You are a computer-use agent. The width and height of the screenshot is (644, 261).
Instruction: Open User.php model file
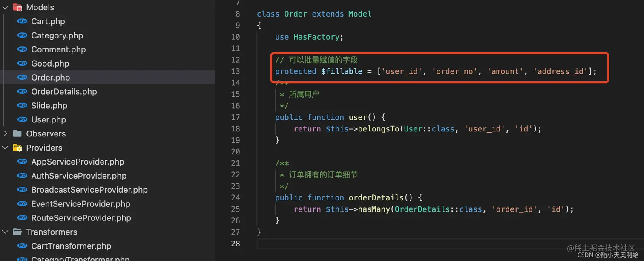click(x=49, y=120)
